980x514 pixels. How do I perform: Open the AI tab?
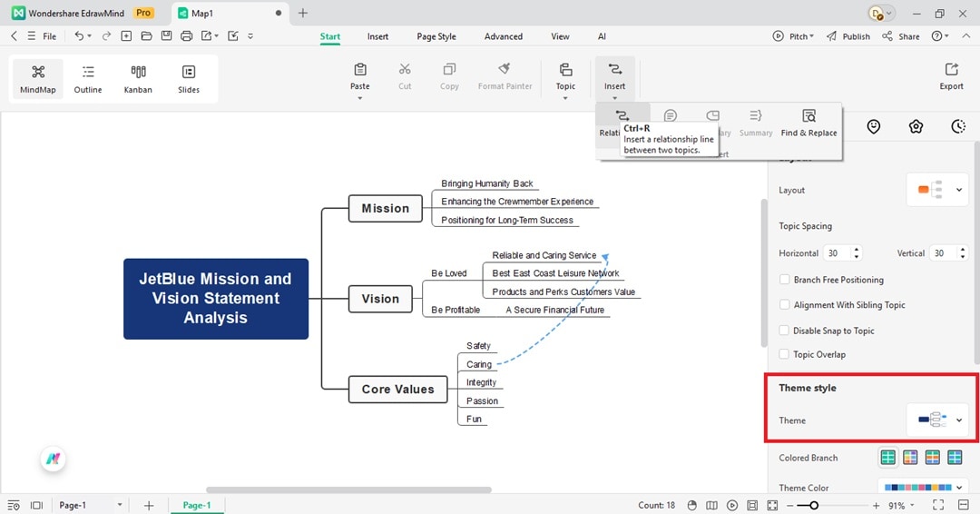(x=602, y=36)
